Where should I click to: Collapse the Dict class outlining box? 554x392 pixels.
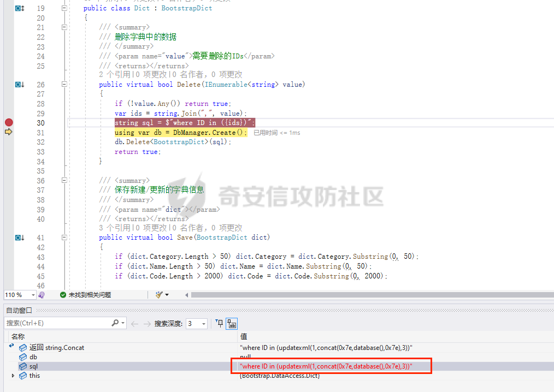(64, 9)
